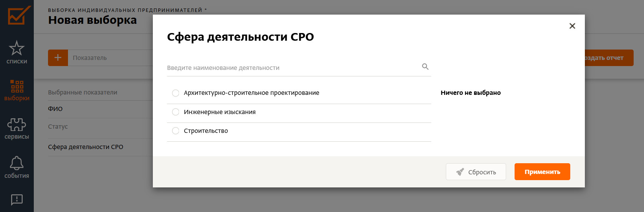Select Статус in selected indicators list
The image size is (644, 212).
point(58,127)
